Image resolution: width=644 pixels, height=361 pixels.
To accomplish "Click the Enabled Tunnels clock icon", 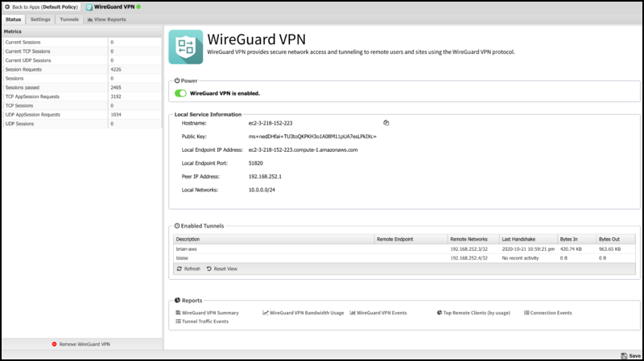I will click(x=177, y=226).
